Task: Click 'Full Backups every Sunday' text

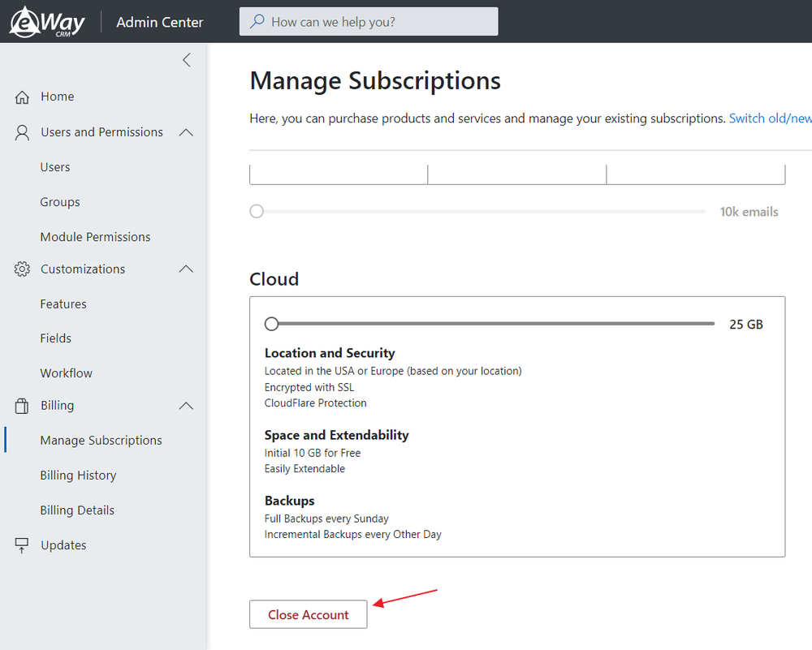Action: [x=326, y=519]
